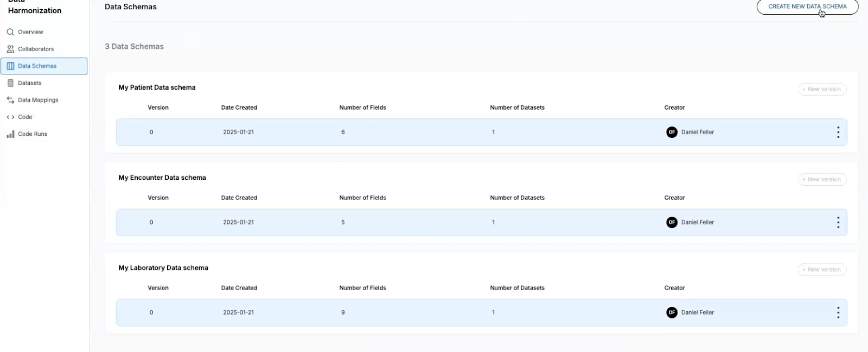
Task: Go to the Datasets section
Action: (30, 83)
